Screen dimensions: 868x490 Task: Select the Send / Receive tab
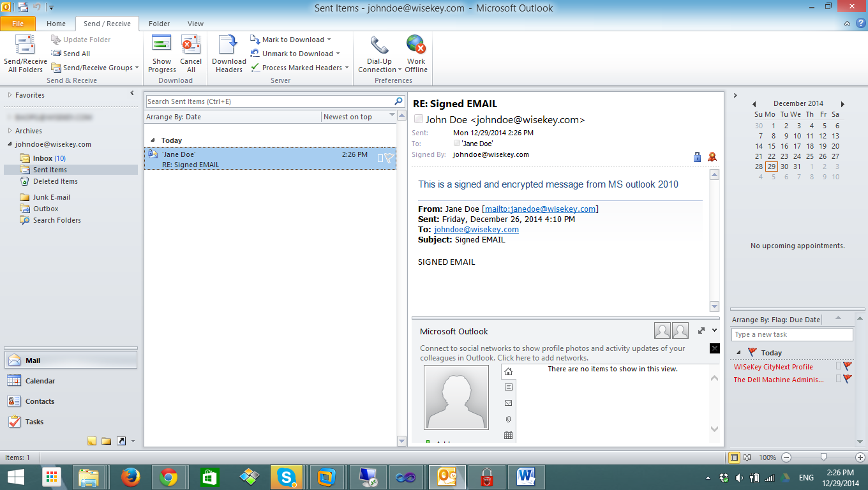[107, 24]
